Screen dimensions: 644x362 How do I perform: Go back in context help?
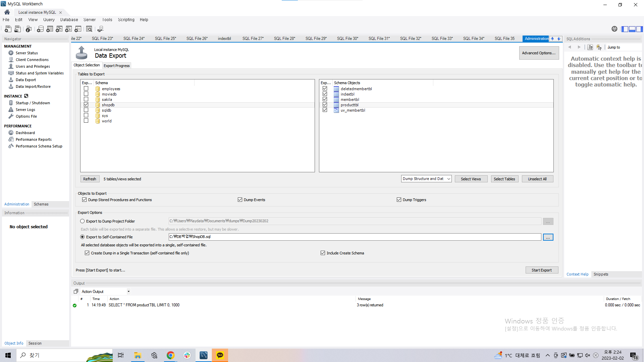click(x=570, y=47)
